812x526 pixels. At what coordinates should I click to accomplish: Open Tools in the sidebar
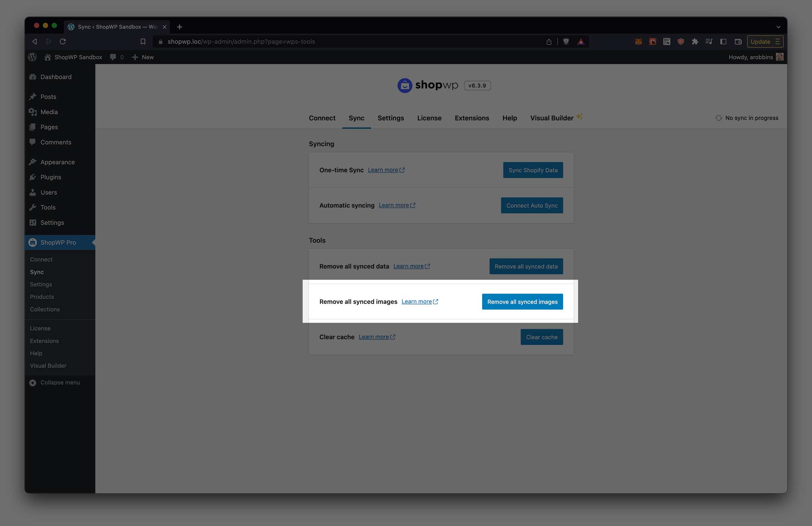point(60,208)
